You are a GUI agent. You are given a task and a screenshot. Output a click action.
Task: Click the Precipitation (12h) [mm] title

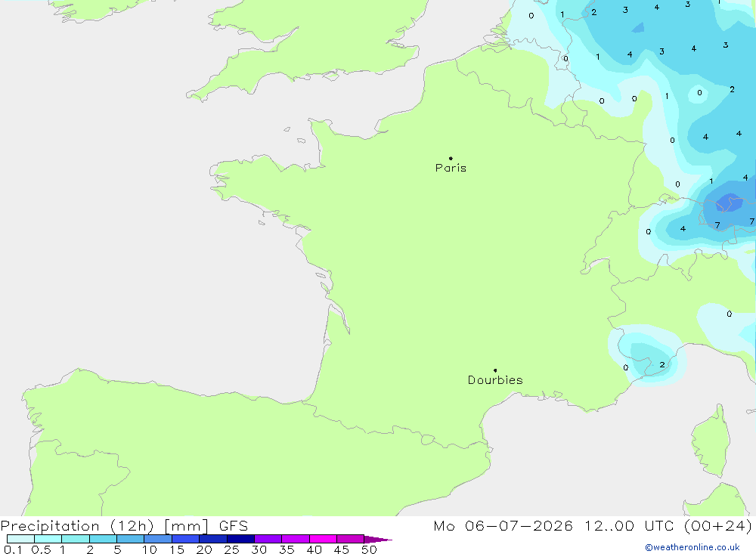[x=104, y=526]
